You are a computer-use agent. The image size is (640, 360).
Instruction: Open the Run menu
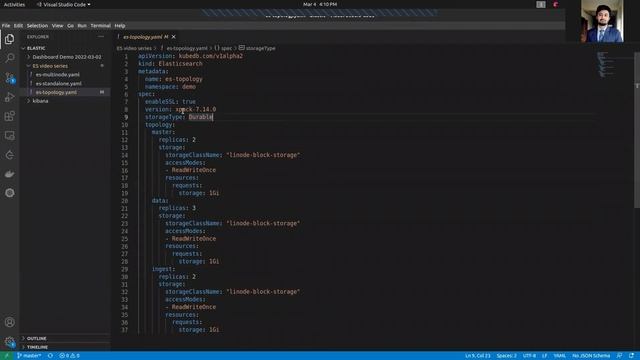82,25
